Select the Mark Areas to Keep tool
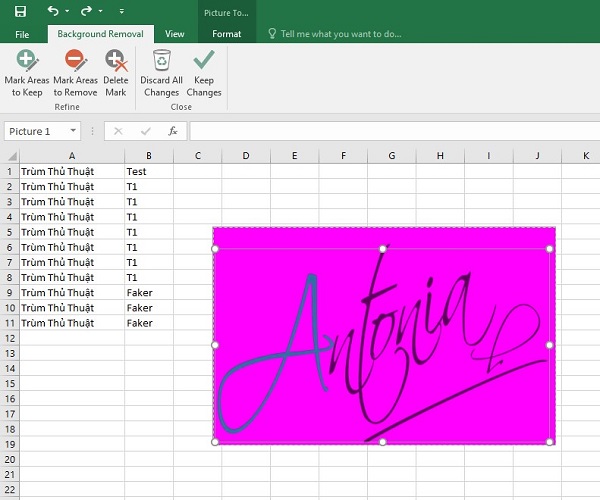The width and height of the screenshot is (600, 500). pyautogui.click(x=26, y=74)
